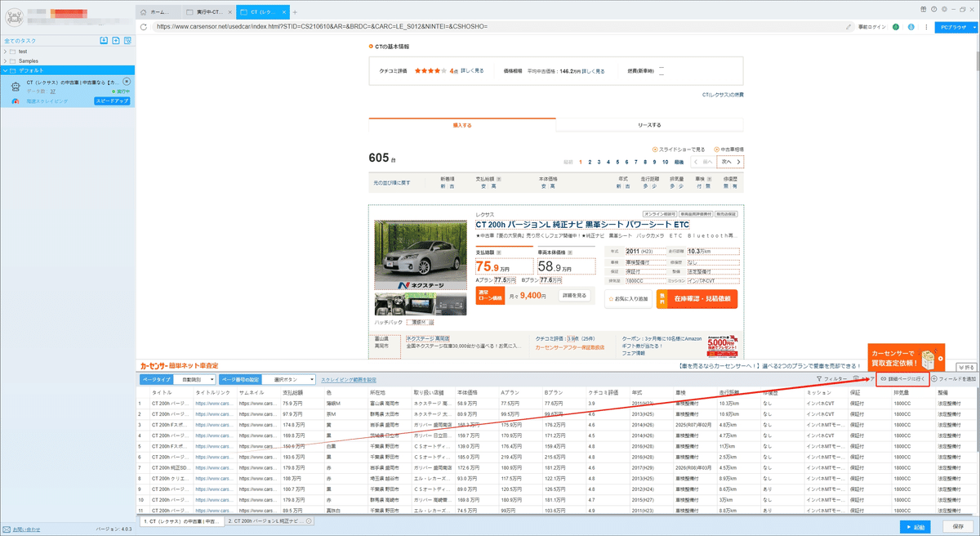Open the ページ番号の設定 選択ボタン dropdown

pyautogui.click(x=290, y=379)
